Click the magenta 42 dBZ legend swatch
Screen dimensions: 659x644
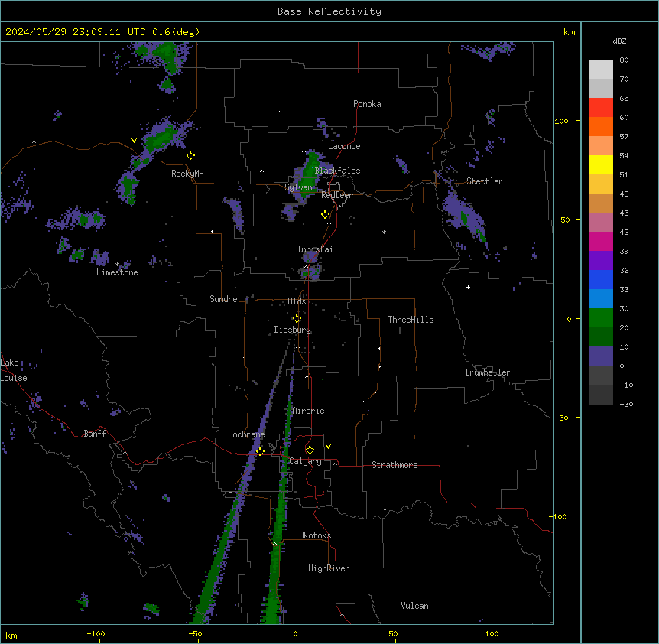pos(601,241)
